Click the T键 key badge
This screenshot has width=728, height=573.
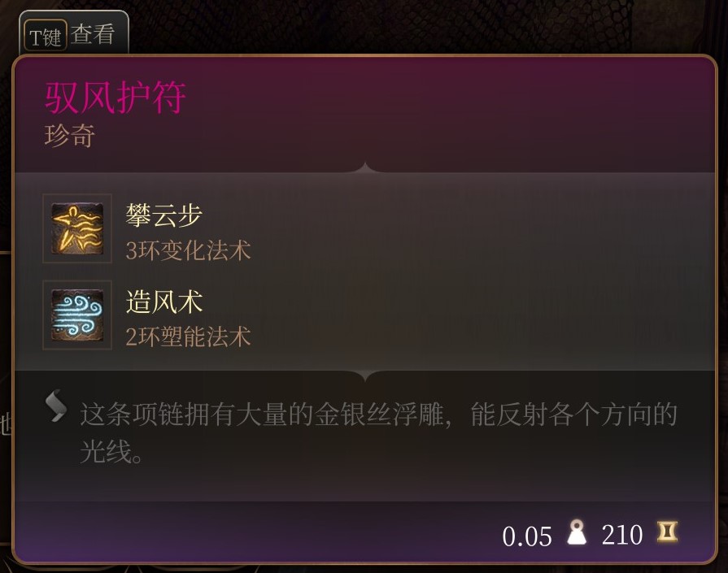(45, 37)
